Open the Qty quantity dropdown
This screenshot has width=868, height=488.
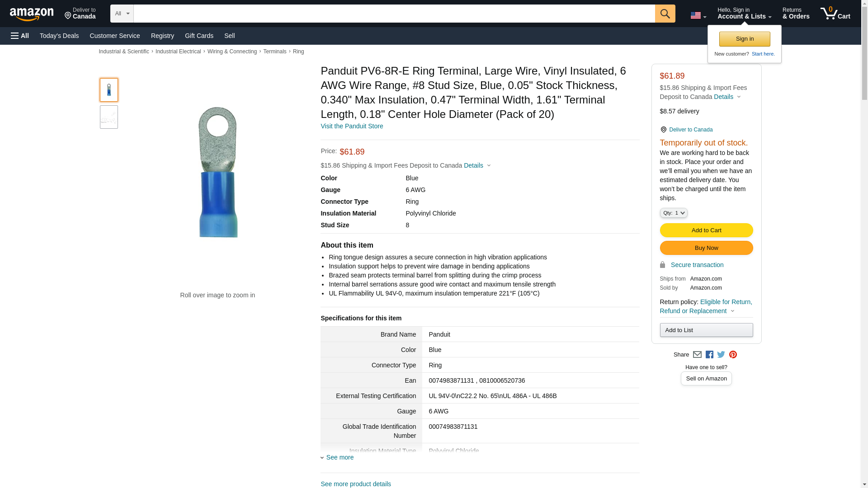[x=673, y=213]
